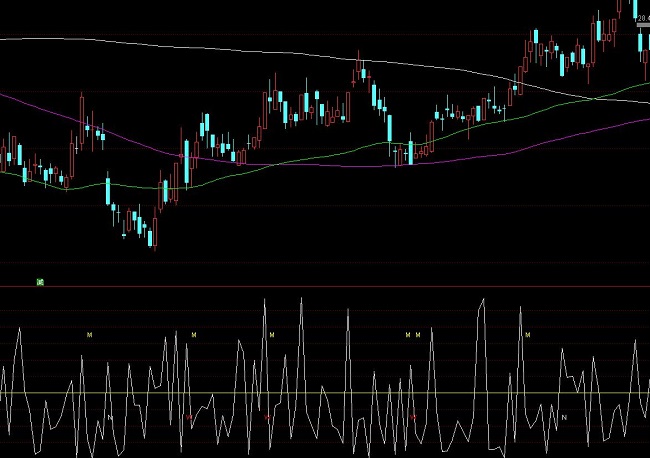Click the green icon above the indicator panel
The image size is (650, 458).
40,282
